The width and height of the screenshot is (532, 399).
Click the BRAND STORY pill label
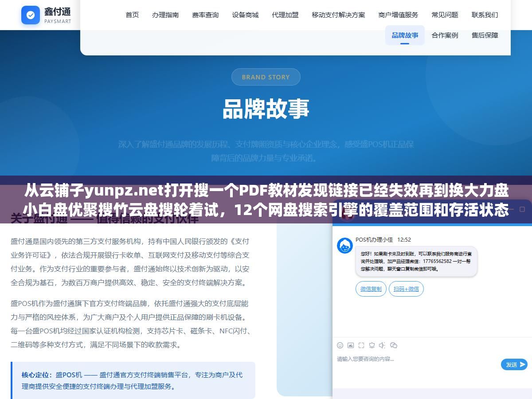pos(266,77)
